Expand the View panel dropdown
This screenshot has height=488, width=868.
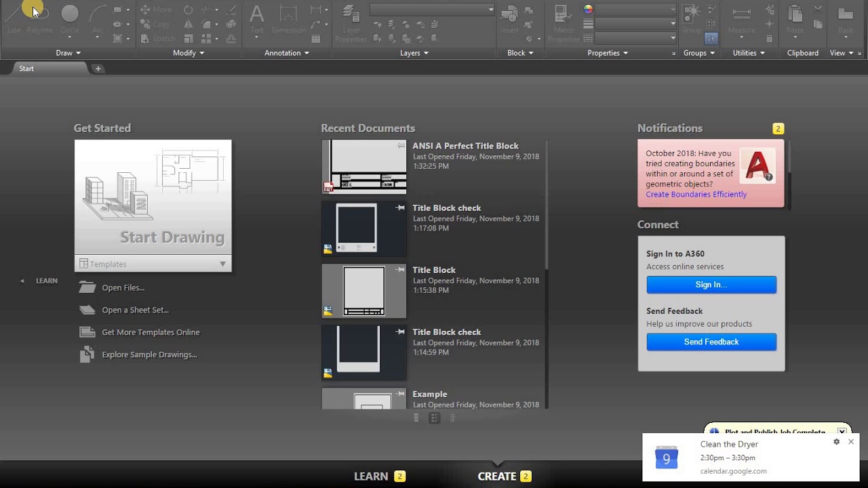click(842, 53)
